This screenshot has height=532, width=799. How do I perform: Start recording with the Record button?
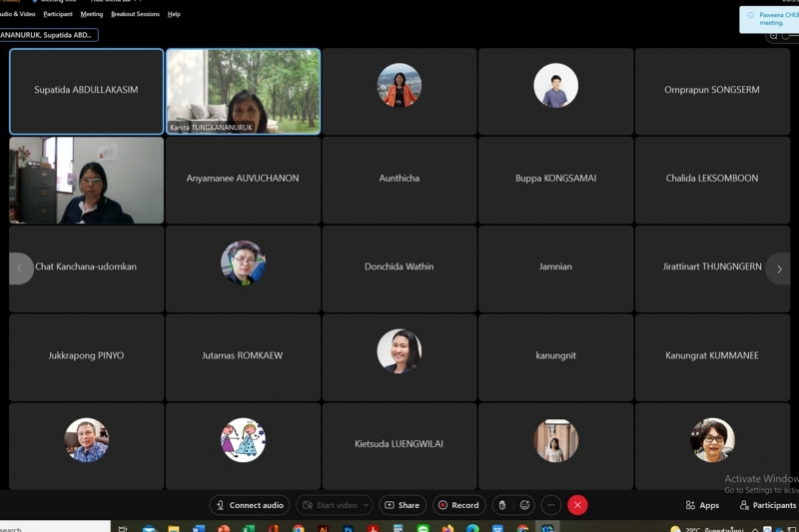pyautogui.click(x=458, y=505)
